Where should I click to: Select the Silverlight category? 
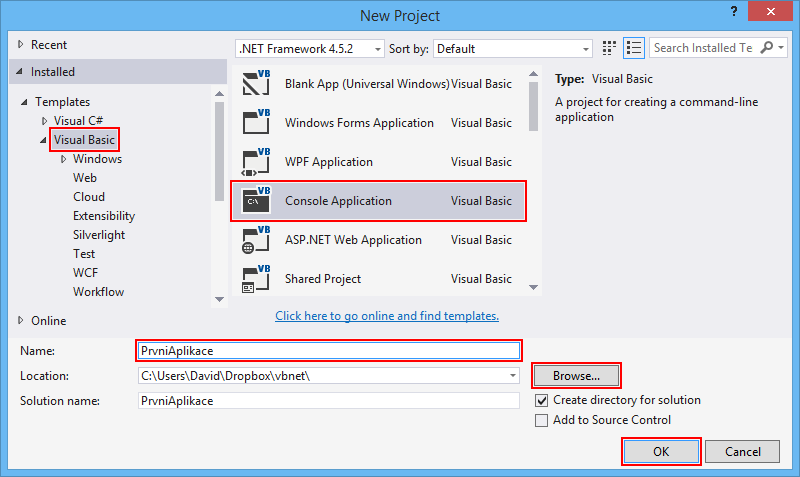(x=99, y=235)
